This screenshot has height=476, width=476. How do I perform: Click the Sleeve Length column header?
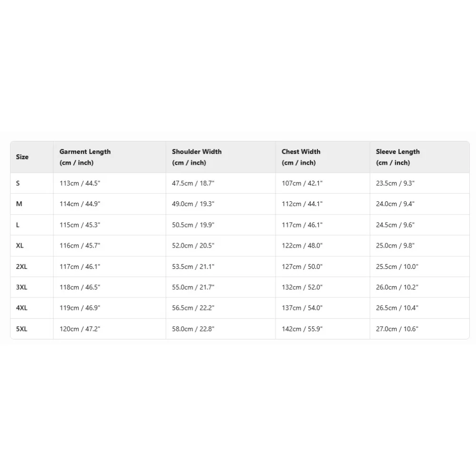click(397, 157)
